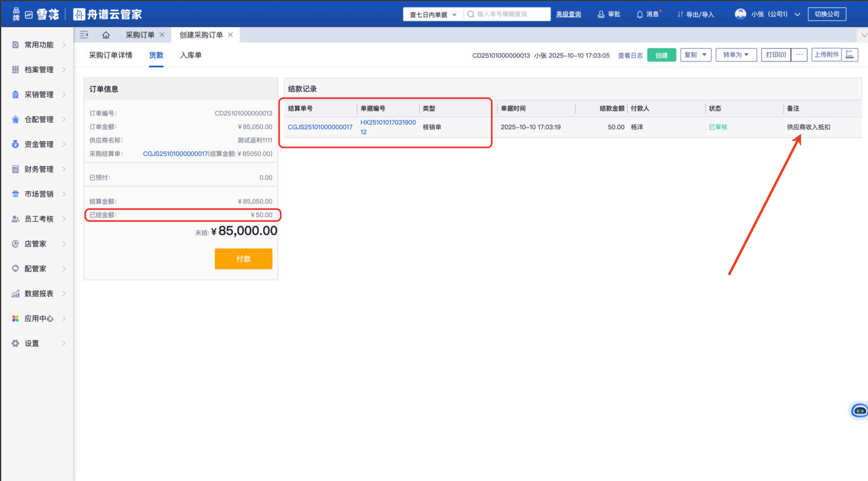Click the more options ellipsis beside 打印
868x481 pixels.
pyautogui.click(x=799, y=55)
